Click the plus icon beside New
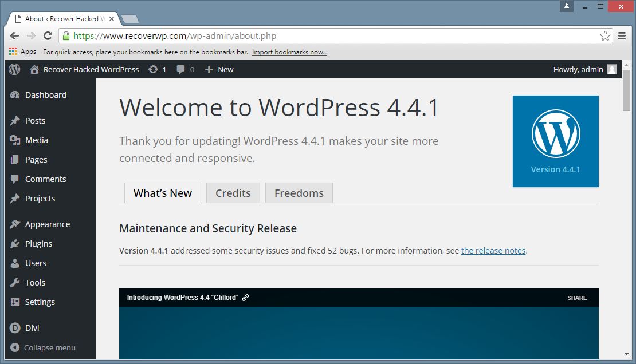 [209, 70]
